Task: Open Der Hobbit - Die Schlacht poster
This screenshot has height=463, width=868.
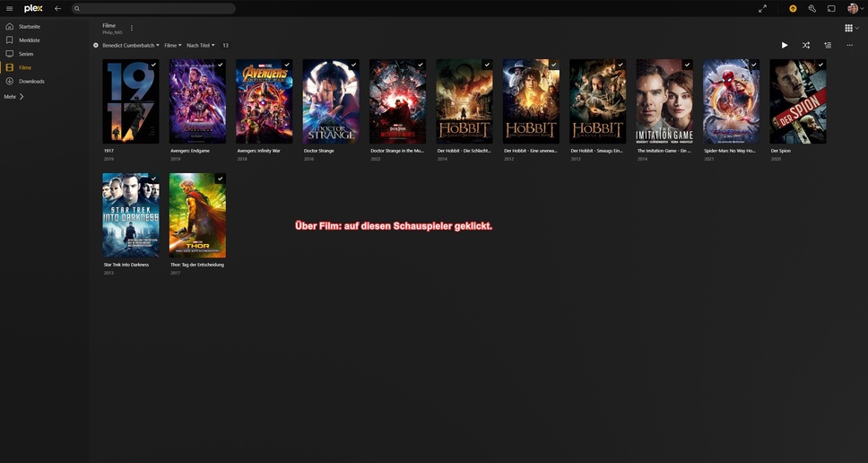Action: (x=464, y=101)
